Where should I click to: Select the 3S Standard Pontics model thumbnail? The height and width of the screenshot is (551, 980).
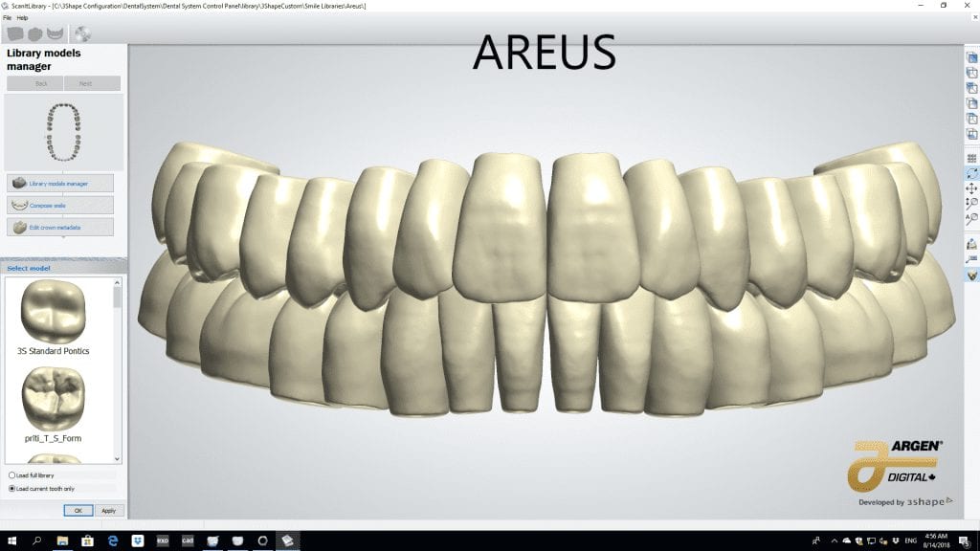pyautogui.click(x=54, y=311)
